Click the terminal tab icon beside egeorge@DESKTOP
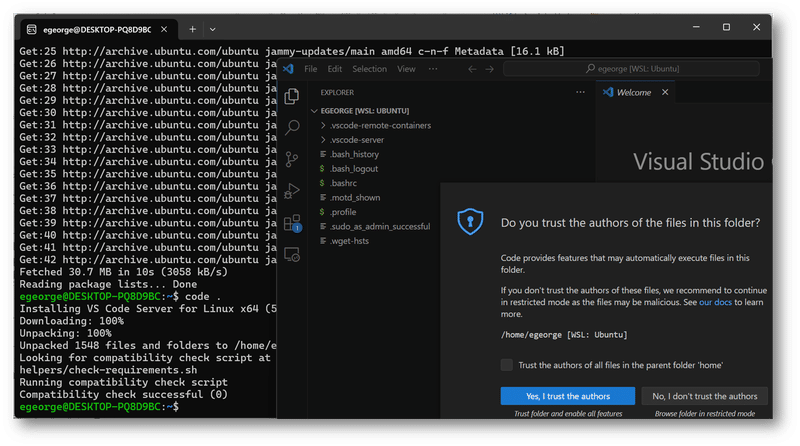Viewport: 800px width, 446px height. tap(32, 30)
